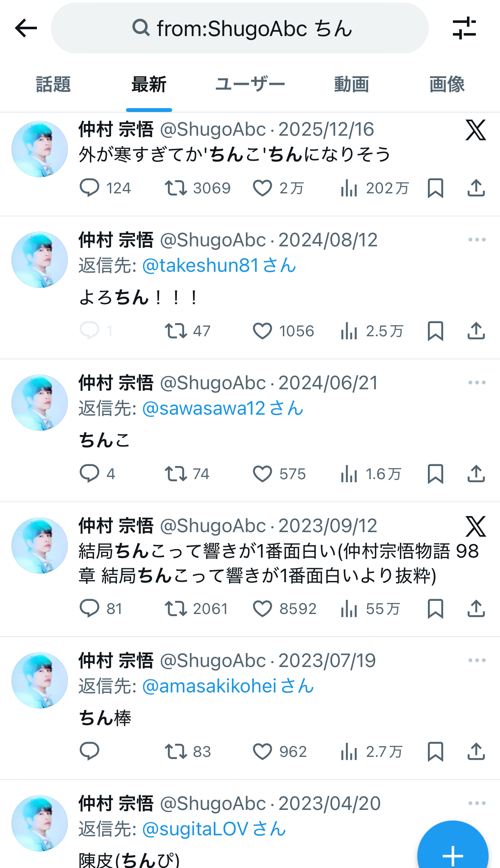Tap the back arrow icon
The height and width of the screenshot is (868, 500).
(x=26, y=29)
